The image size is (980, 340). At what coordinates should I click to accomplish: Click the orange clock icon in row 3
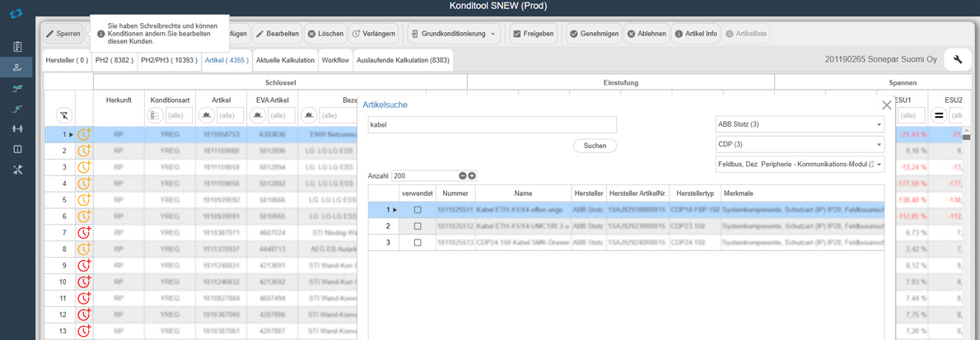tap(84, 167)
